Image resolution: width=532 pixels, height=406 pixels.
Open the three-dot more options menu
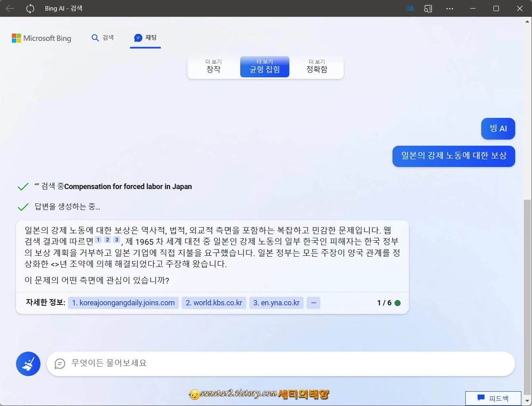click(450, 9)
